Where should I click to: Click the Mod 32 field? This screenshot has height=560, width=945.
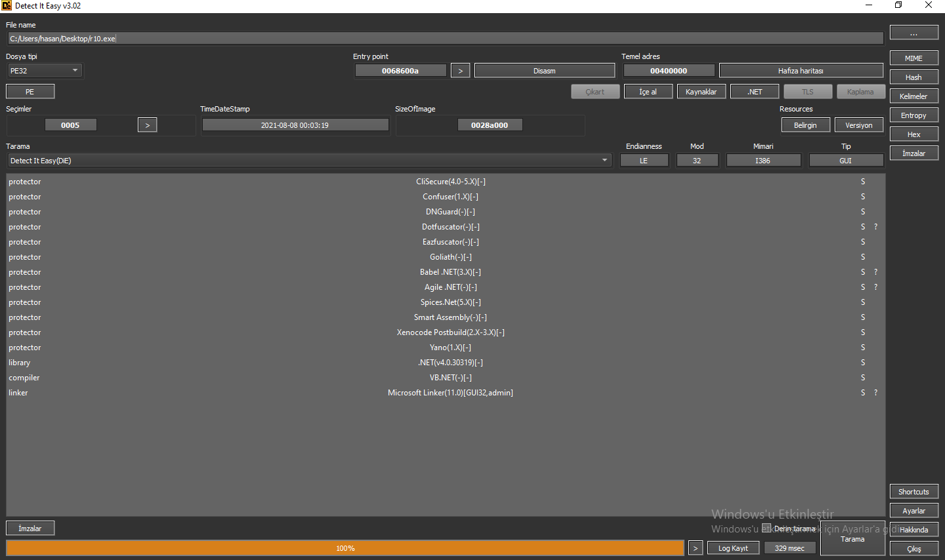(x=697, y=161)
